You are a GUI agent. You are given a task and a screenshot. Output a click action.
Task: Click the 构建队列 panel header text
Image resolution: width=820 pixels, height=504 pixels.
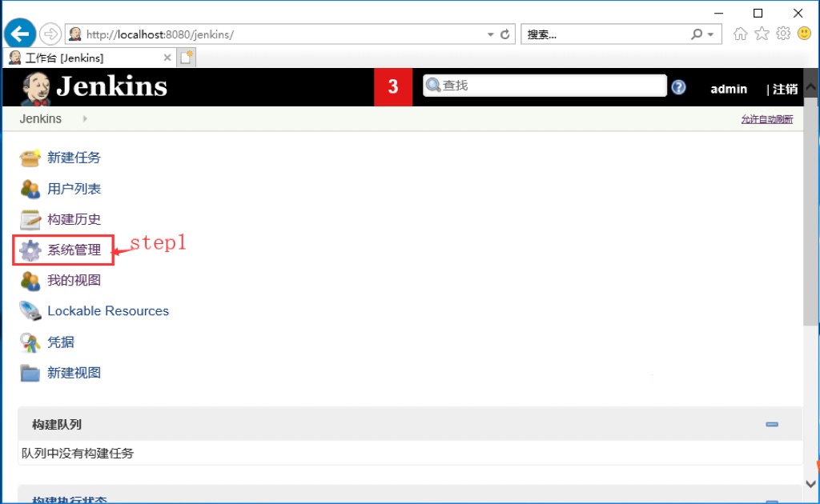click(x=57, y=425)
